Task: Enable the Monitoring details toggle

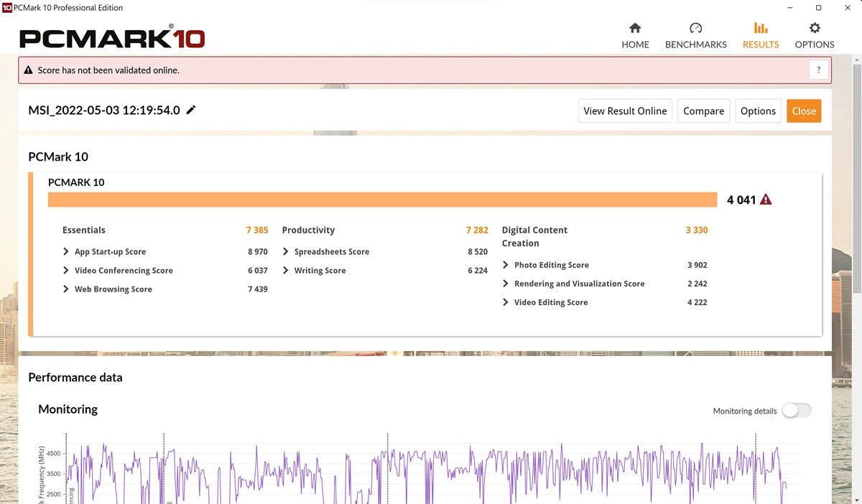Action: (796, 411)
